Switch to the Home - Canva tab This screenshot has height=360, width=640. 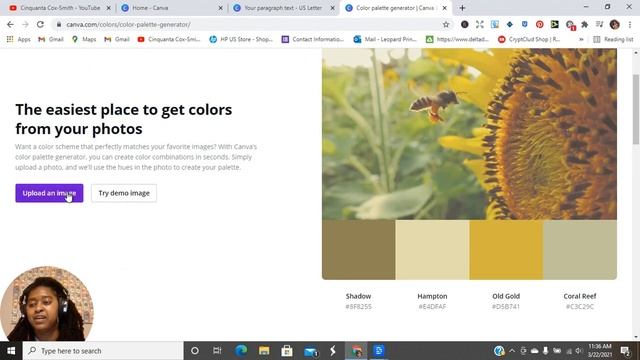[171, 8]
